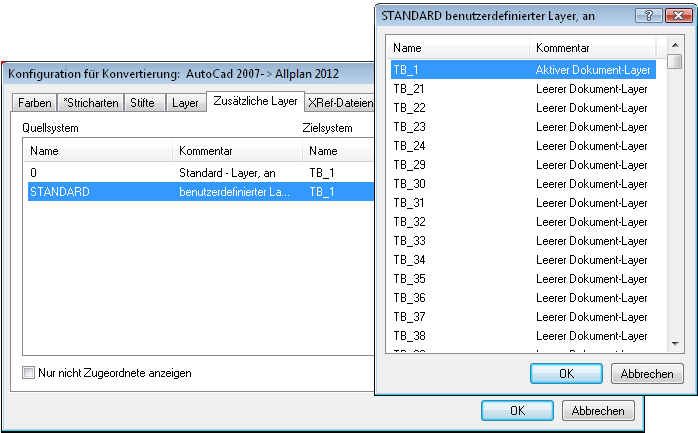Click scroll down arrow in layer list
Viewport: 698px width, 433px height.
675,344
